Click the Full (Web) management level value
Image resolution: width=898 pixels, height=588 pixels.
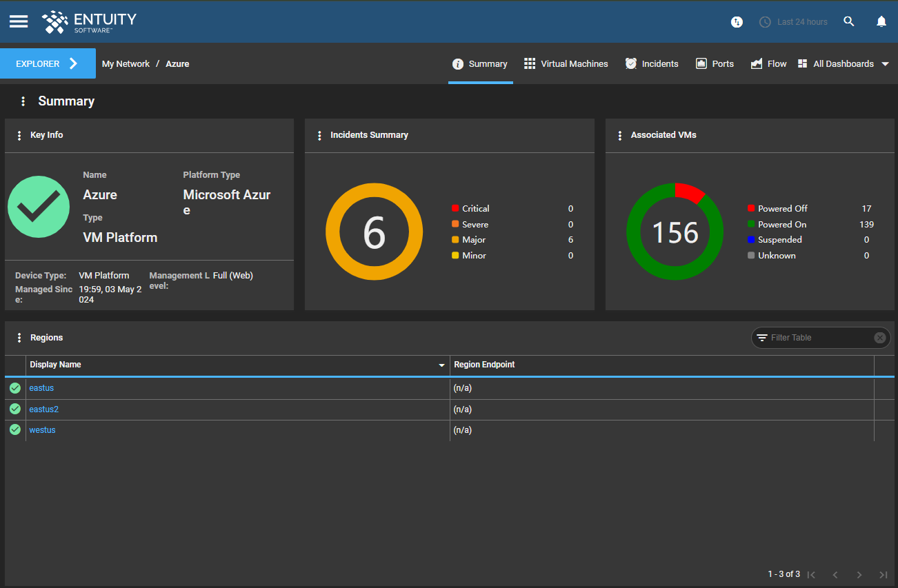[233, 276]
